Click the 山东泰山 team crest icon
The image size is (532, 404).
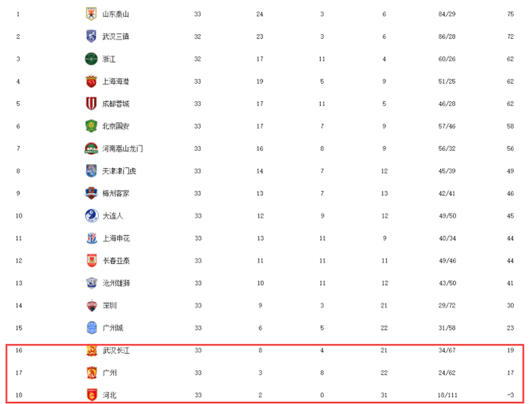[91, 14]
